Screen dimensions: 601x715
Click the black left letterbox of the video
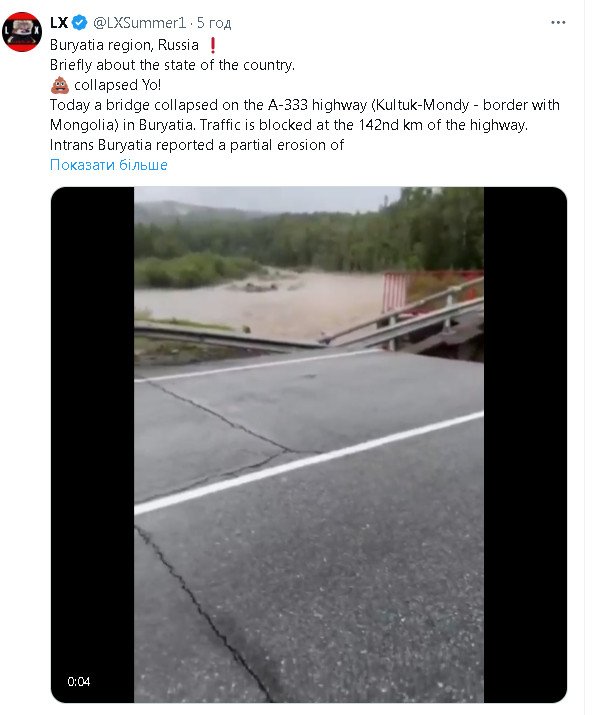[x=93, y=445]
